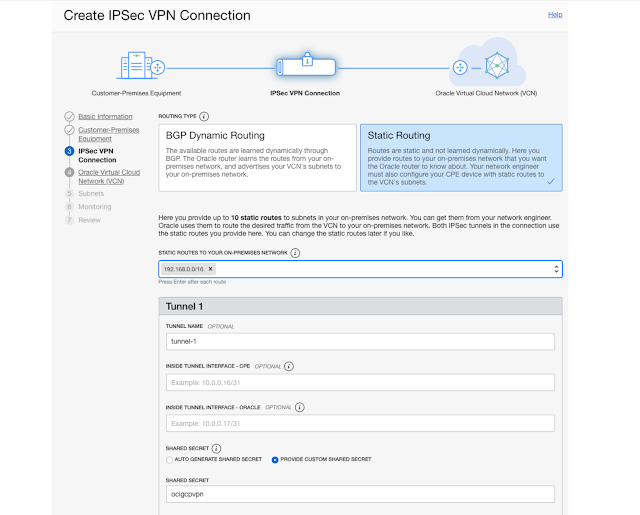This screenshot has width=640, height=515.
Task: Edit the Tunnel Name field
Action: [x=360, y=342]
